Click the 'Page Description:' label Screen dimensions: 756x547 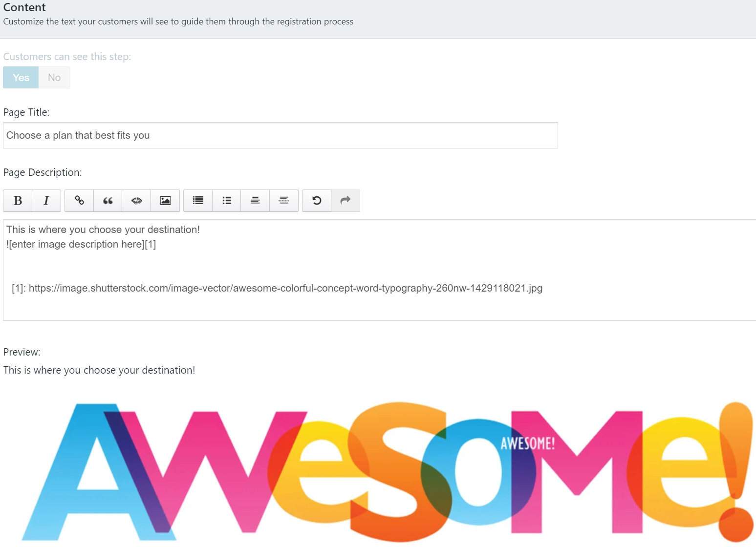click(43, 172)
